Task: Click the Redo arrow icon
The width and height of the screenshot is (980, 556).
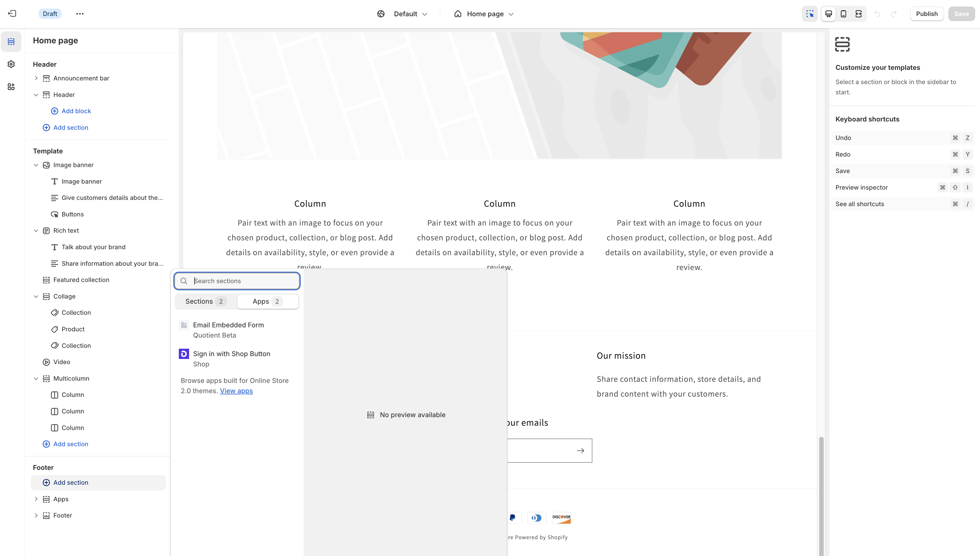Action: point(894,14)
